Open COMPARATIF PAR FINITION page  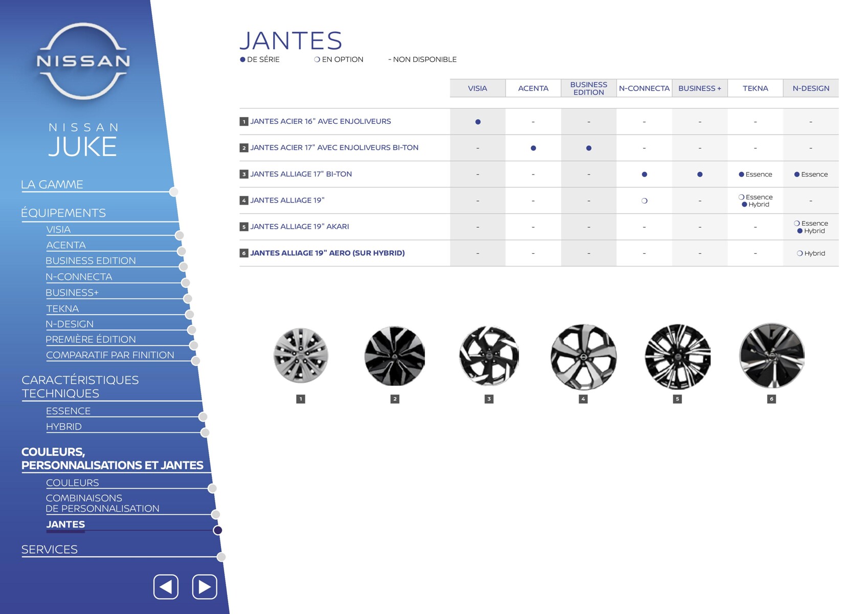click(110, 355)
